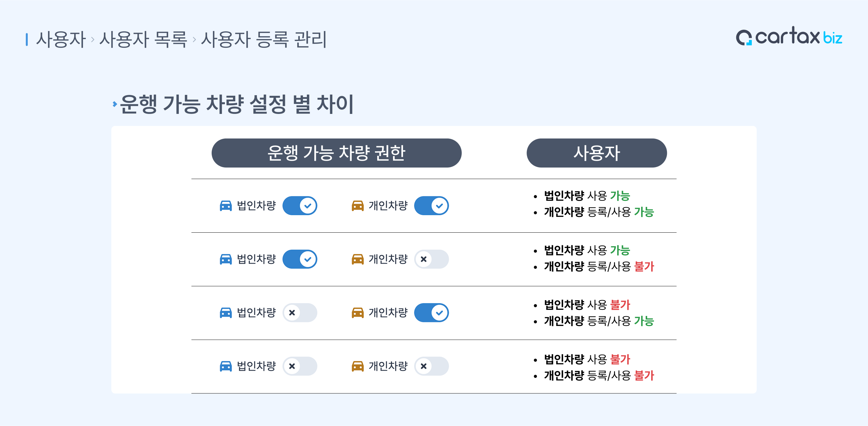The image size is (868, 426).
Task: Enable second-row 개인차량 toggle switch
Action: click(x=431, y=259)
